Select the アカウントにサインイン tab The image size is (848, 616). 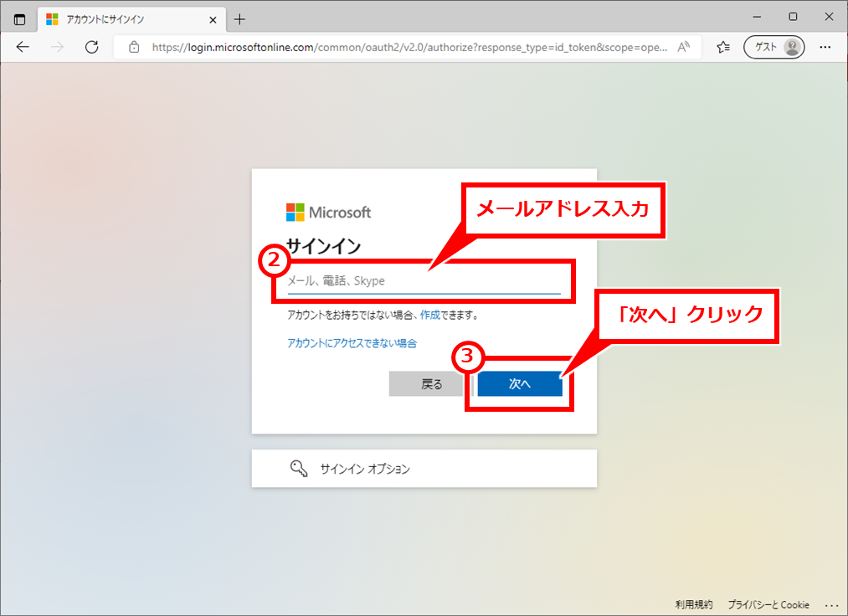[x=132, y=20]
